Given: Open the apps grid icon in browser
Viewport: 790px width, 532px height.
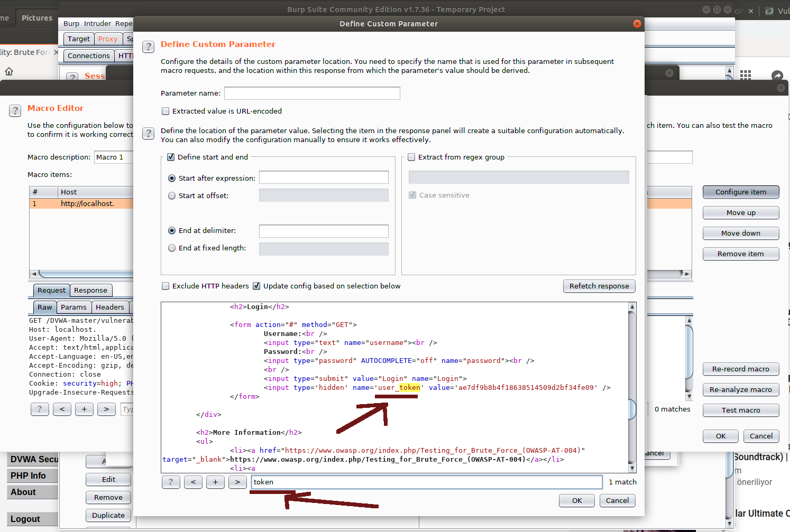Looking at the screenshot, I should [x=746, y=75].
